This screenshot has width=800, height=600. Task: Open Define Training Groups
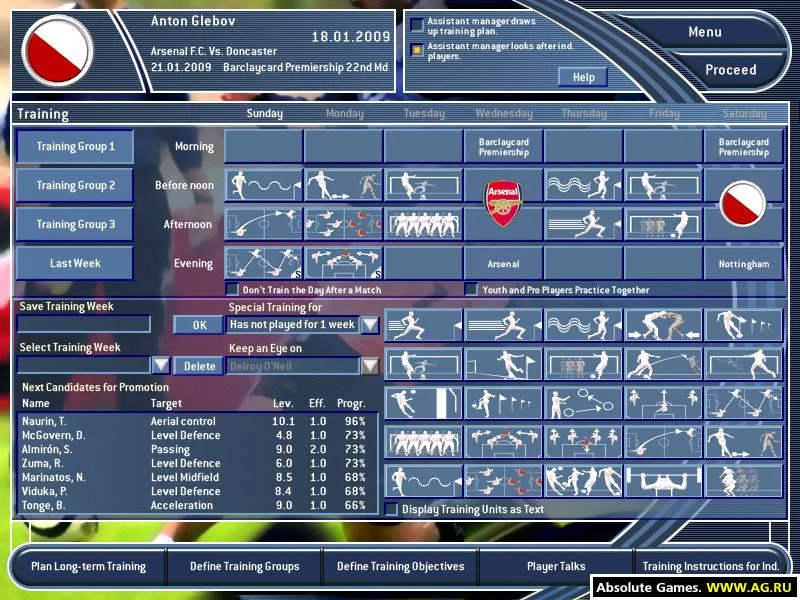click(244, 566)
